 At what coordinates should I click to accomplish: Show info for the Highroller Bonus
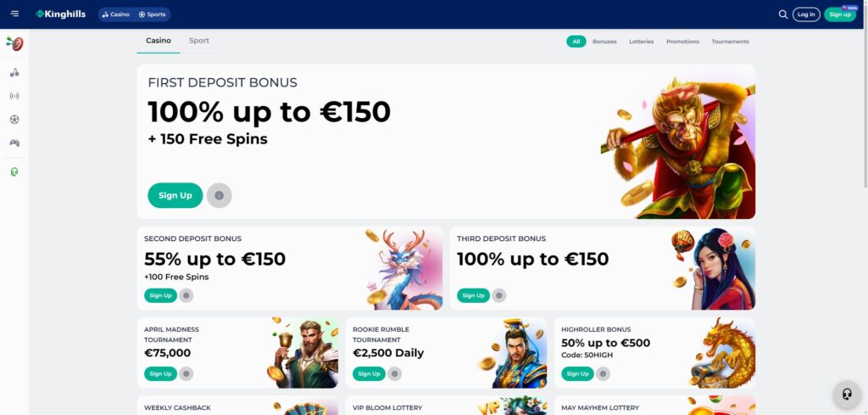point(603,373)
